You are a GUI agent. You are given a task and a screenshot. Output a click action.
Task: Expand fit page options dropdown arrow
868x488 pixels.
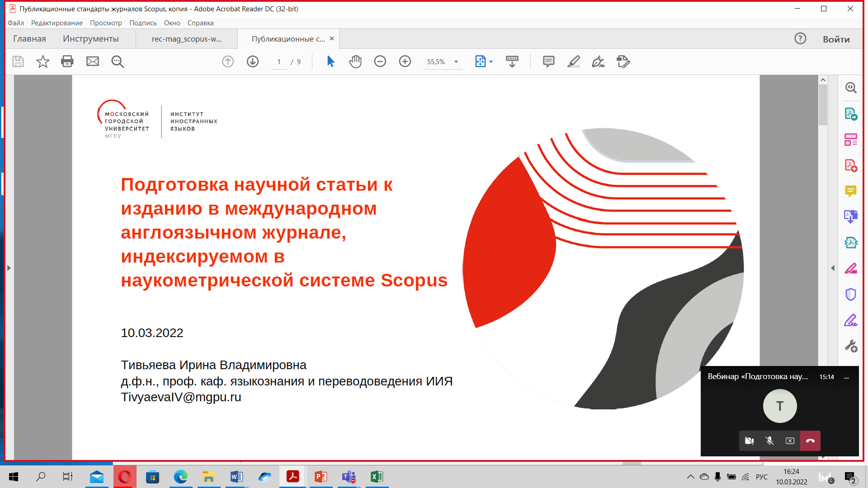coord(491,62)
